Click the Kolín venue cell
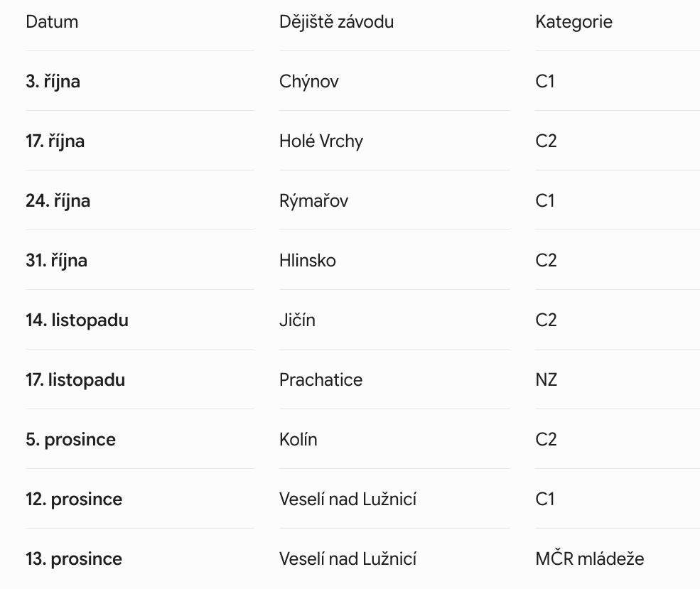This screenshot has width=700, height=589. 298,440
